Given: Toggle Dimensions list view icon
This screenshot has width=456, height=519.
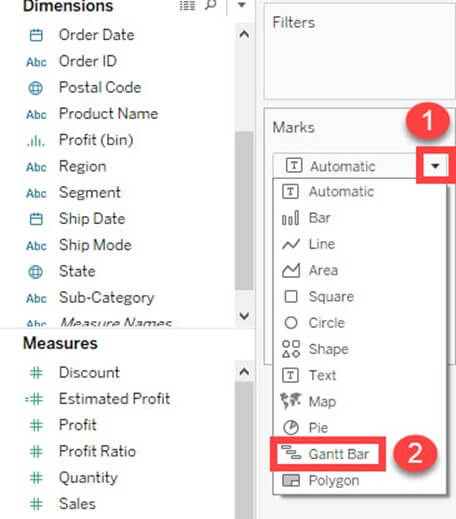Looking at the screenshot, I should tap(187, 5).
